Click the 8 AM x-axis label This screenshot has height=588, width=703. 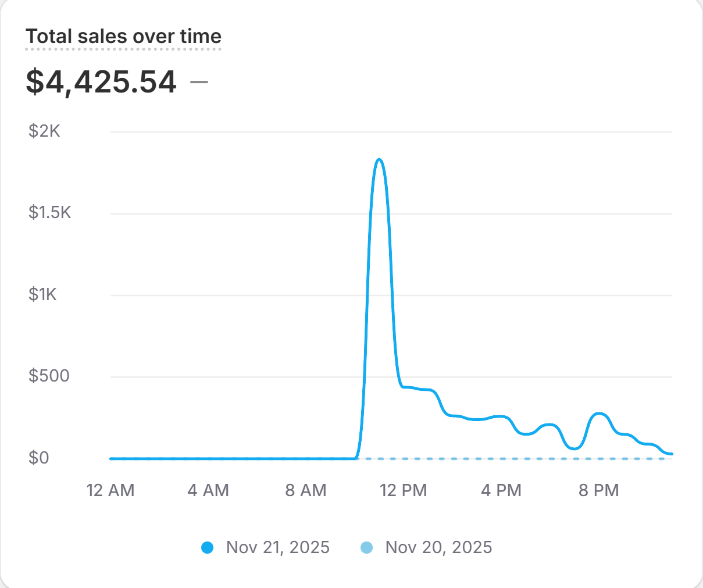coord(306,490)
